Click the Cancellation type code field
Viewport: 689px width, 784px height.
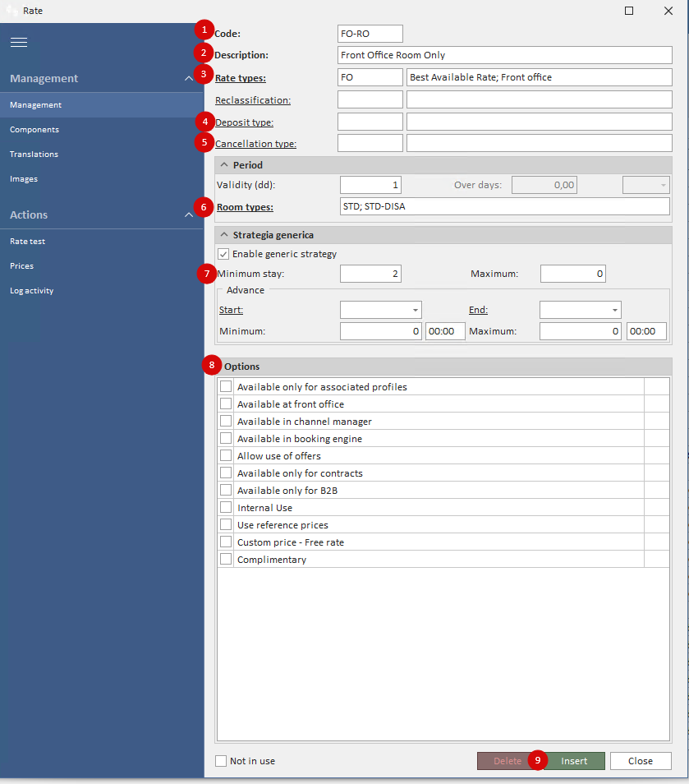370,143
